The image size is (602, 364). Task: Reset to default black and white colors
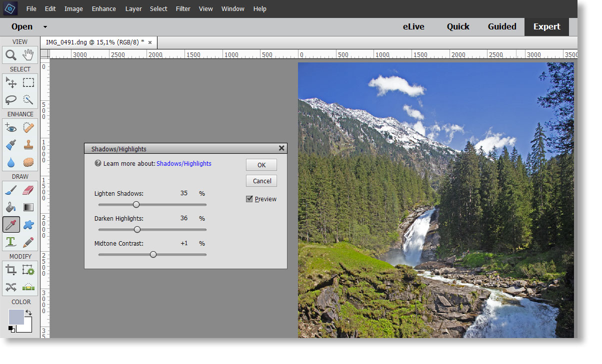tap(11, 329)
